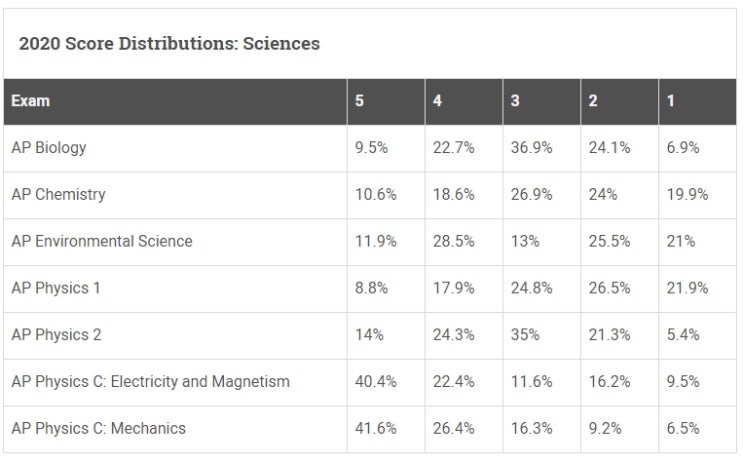Select the AP Physics 1 row label
Image resolution: width=743 pixels, height=463 pixels.
click(56, 288)
